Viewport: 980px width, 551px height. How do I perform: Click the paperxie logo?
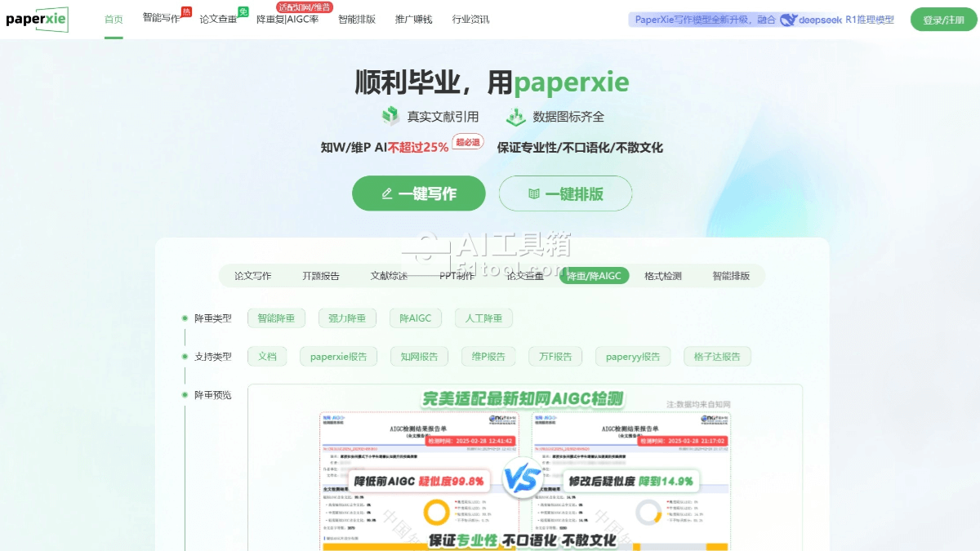(x=37, y=19)
